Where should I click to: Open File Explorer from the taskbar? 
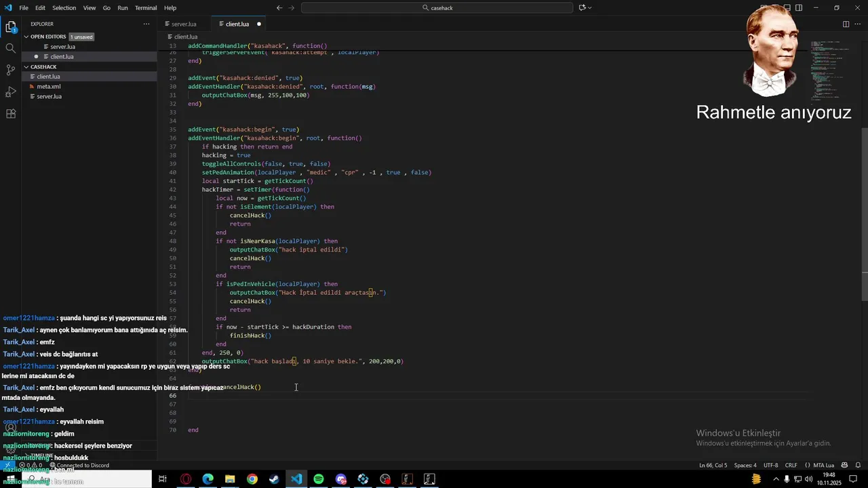(230, 479)
